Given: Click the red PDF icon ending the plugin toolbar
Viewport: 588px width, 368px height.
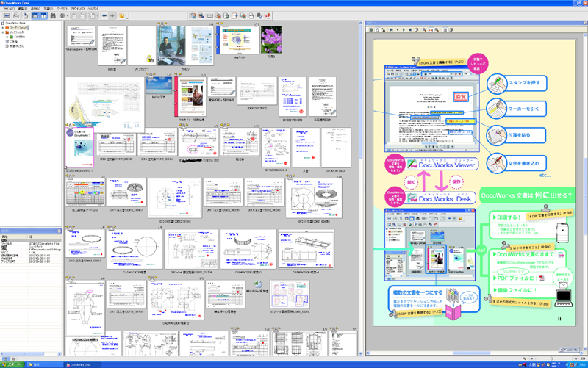Looking at the screenshot, I should [x=268, y=15].
